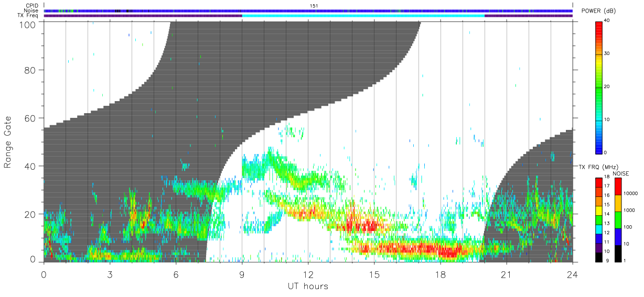Click the 10000 label on the noise scale
Image resolution: width=644 pixels, height=297 pixels.
(x=630, y=193)
